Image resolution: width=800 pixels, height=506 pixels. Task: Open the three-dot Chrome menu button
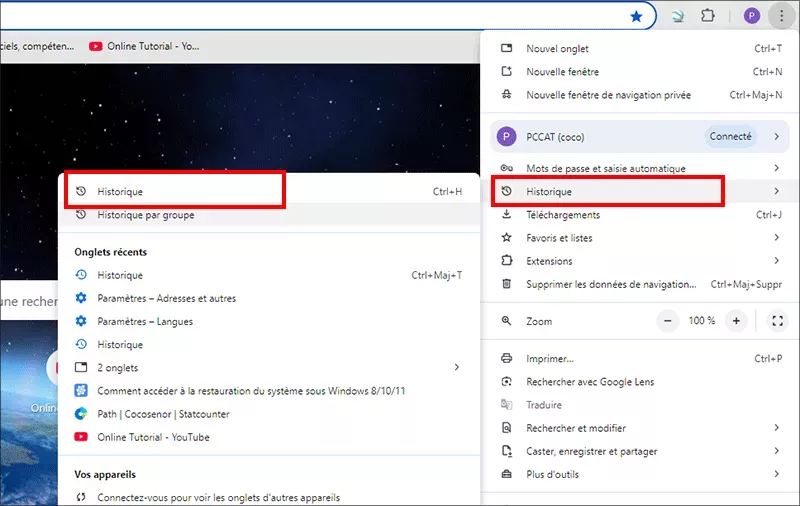(781, 16)
